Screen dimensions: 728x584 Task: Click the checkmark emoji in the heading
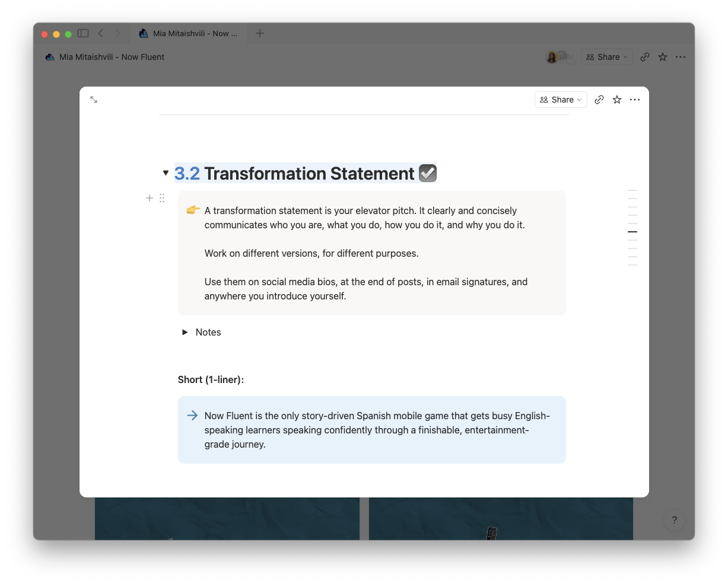tap(428, 173)
